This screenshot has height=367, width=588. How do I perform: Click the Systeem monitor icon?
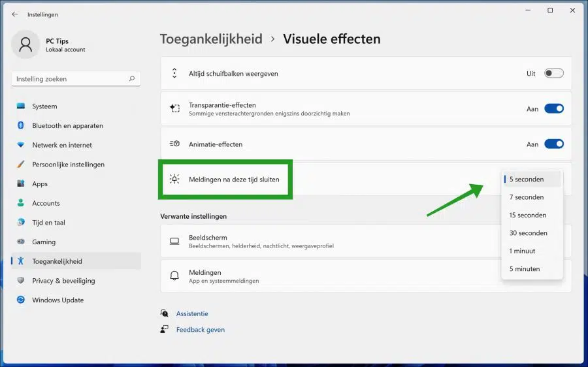(21, 106)
